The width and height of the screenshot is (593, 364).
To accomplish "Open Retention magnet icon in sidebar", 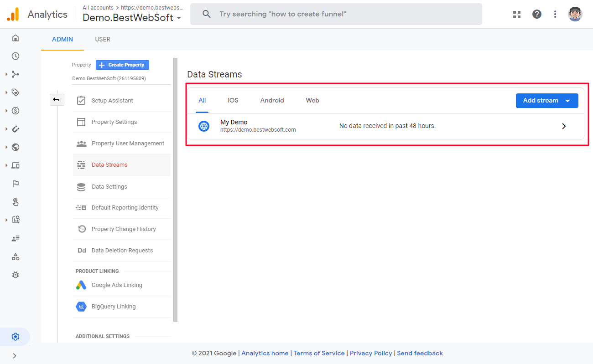I will (16, 129).
